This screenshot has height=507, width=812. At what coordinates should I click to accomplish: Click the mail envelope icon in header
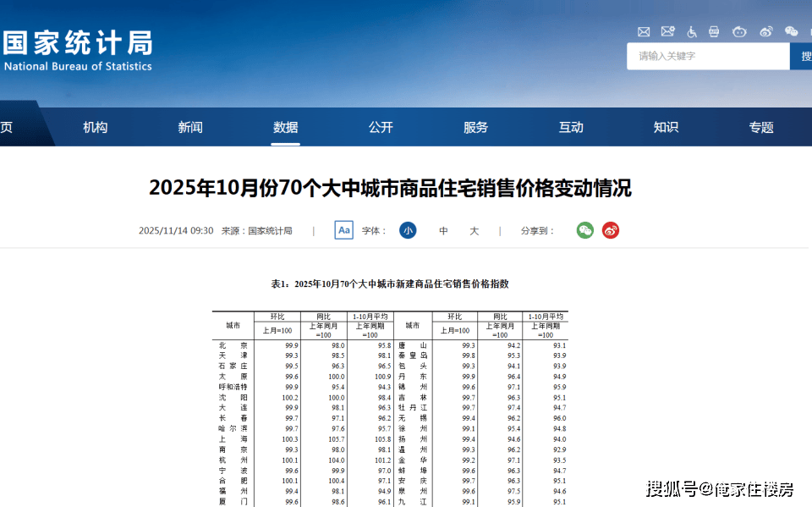point(644,31)
